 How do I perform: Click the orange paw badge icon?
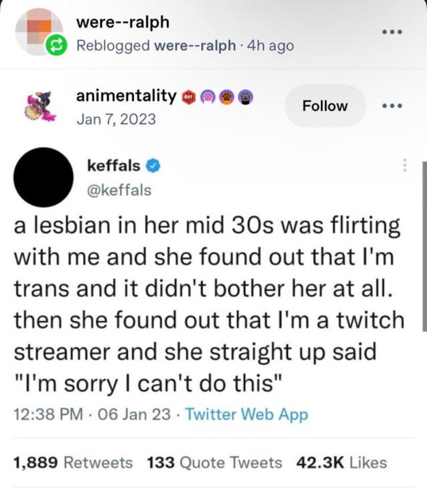228,96
